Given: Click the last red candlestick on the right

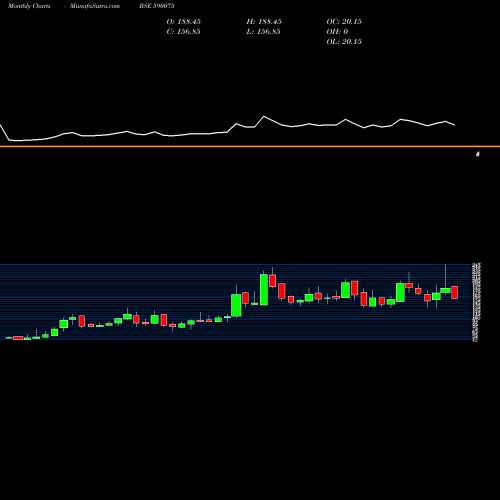Looking at the screenshot, I should [455, 292].
